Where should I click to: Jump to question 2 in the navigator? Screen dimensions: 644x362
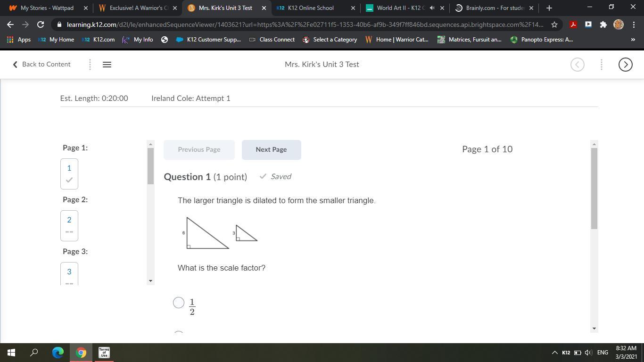click(69, 226)
